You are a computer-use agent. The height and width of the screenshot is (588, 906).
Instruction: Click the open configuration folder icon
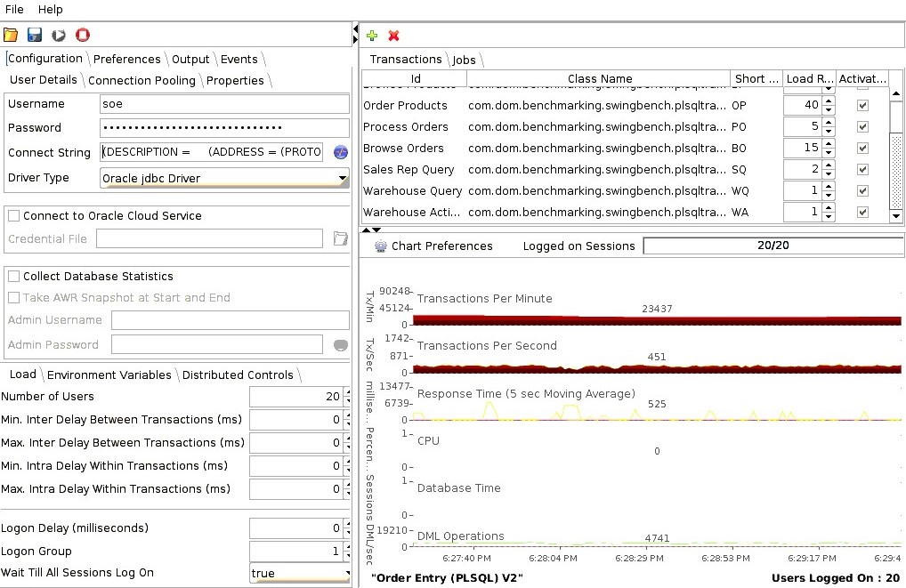pos(11,36)
